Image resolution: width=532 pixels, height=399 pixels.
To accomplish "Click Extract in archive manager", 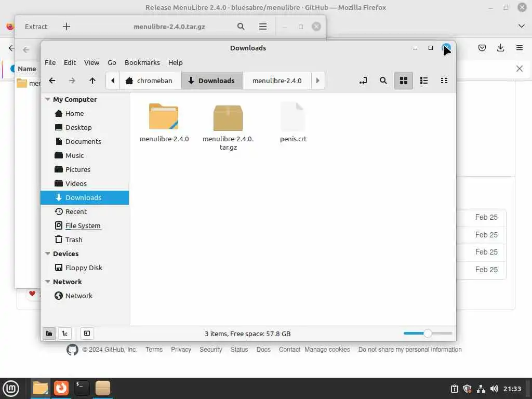I will pos(36,26).
